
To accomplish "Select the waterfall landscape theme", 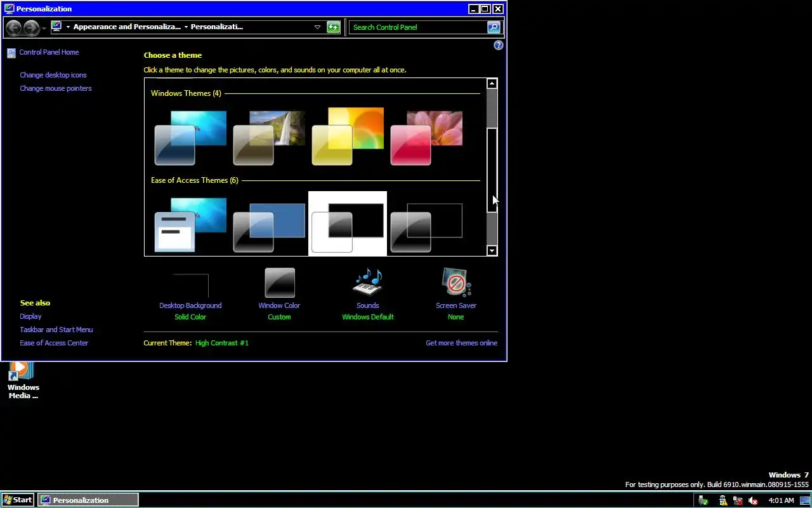I will click(x=269, y=138).
